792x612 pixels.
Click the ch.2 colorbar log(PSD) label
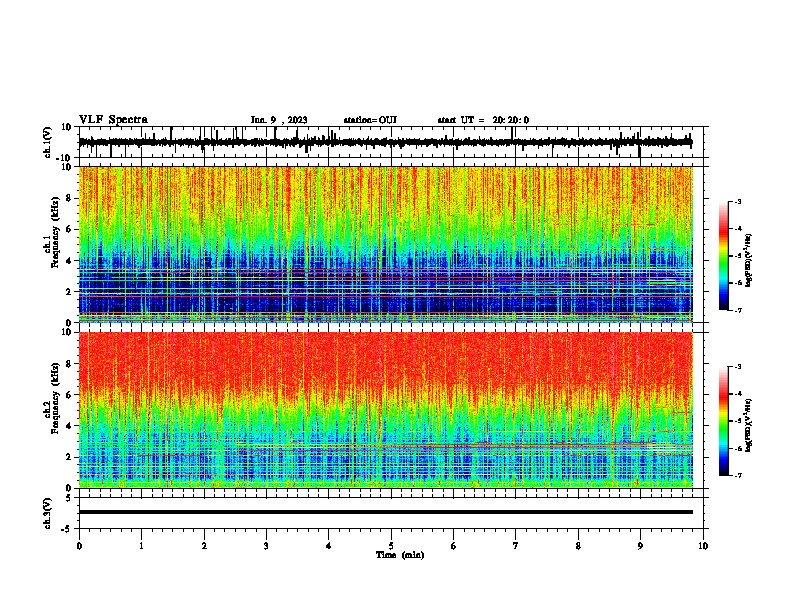tap(749, 425)
